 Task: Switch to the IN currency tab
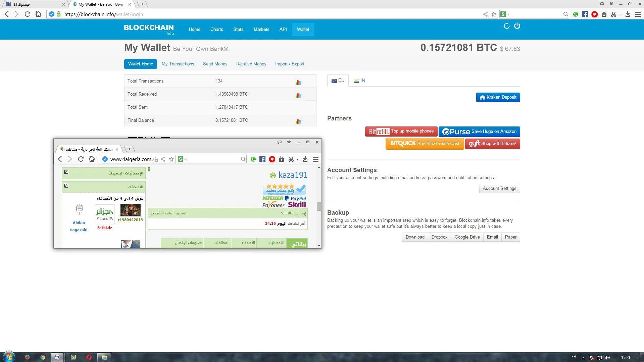[359, 81]
